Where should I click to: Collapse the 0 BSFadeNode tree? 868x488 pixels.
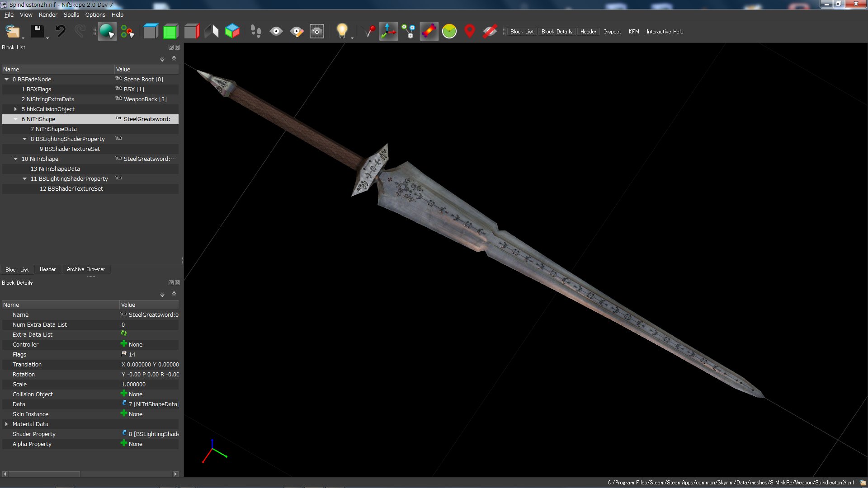coord(7,79)
